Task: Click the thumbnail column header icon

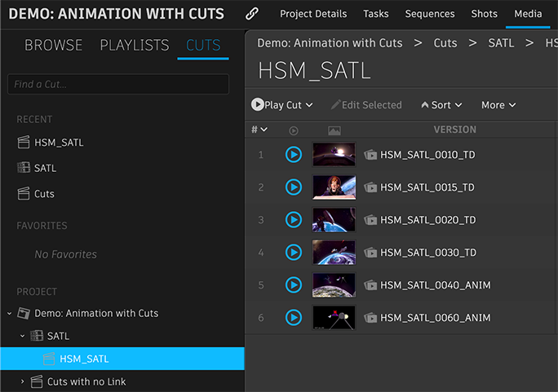Action: tap(334, 130)
